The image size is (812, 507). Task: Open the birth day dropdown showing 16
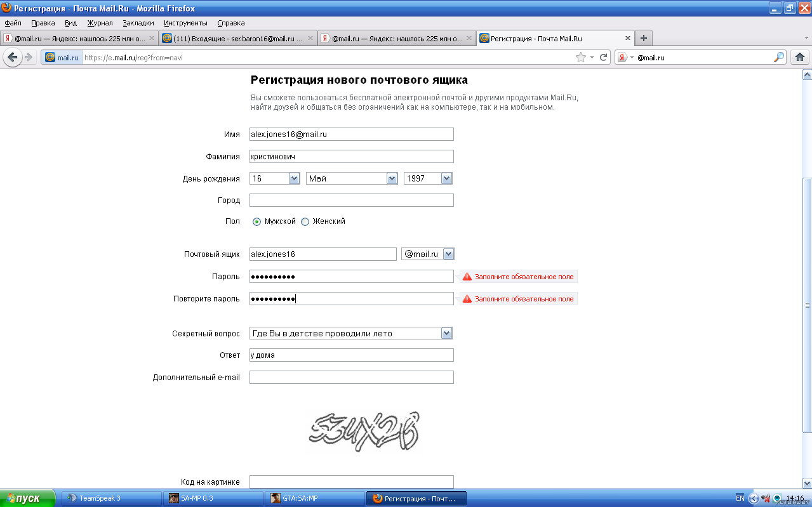(274, 178)
